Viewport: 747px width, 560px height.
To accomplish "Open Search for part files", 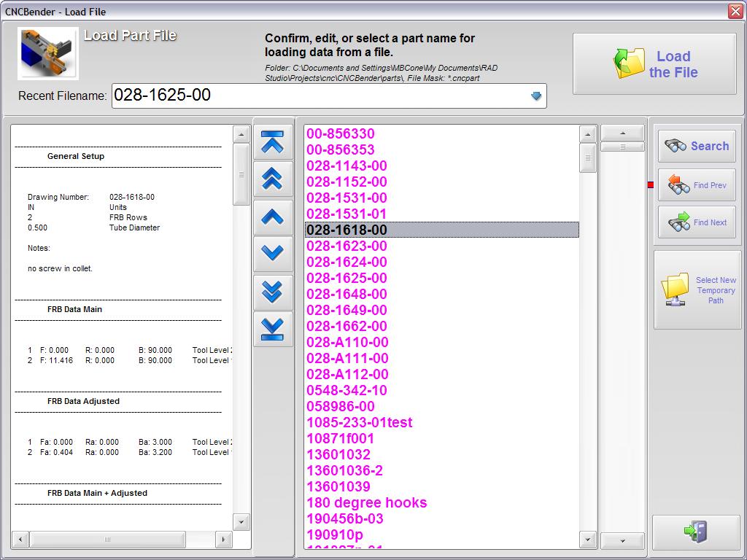I will point(697,146).
